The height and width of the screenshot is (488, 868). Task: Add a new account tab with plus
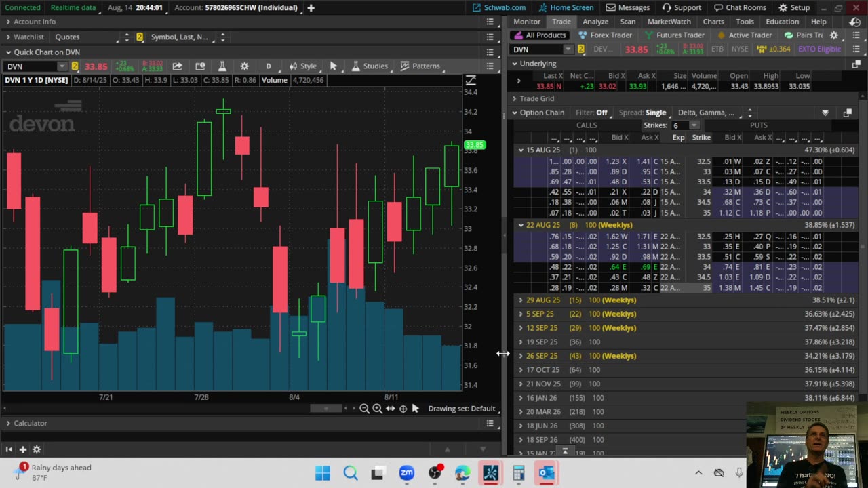[311, 7]
